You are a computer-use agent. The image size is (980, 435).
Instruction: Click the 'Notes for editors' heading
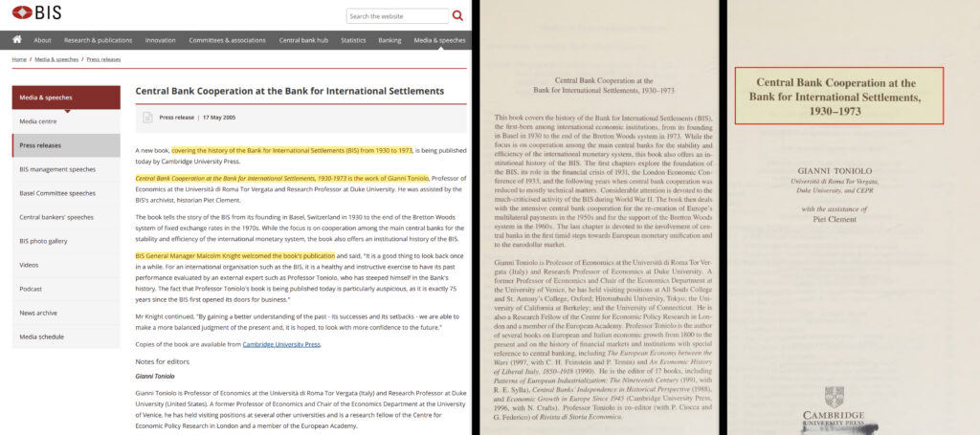pos(163,361)
